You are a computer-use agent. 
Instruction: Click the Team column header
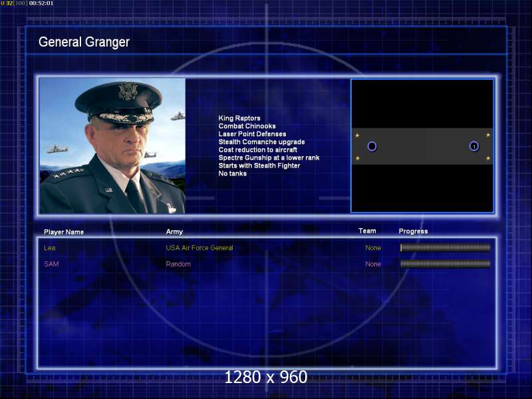(x=367, y=231)
